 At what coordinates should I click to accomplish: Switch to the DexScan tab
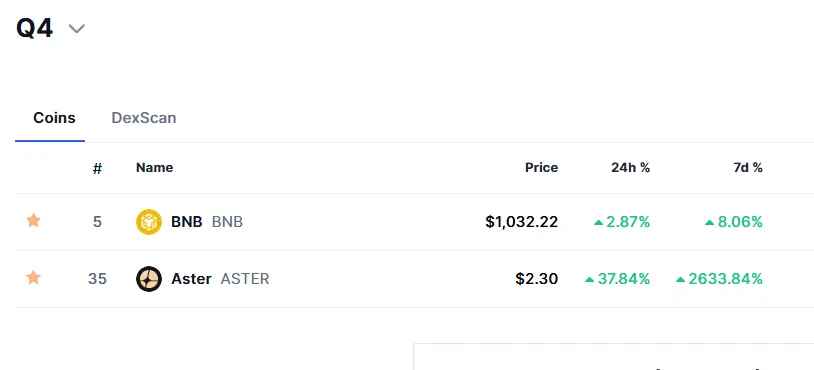tap(144, 118)
